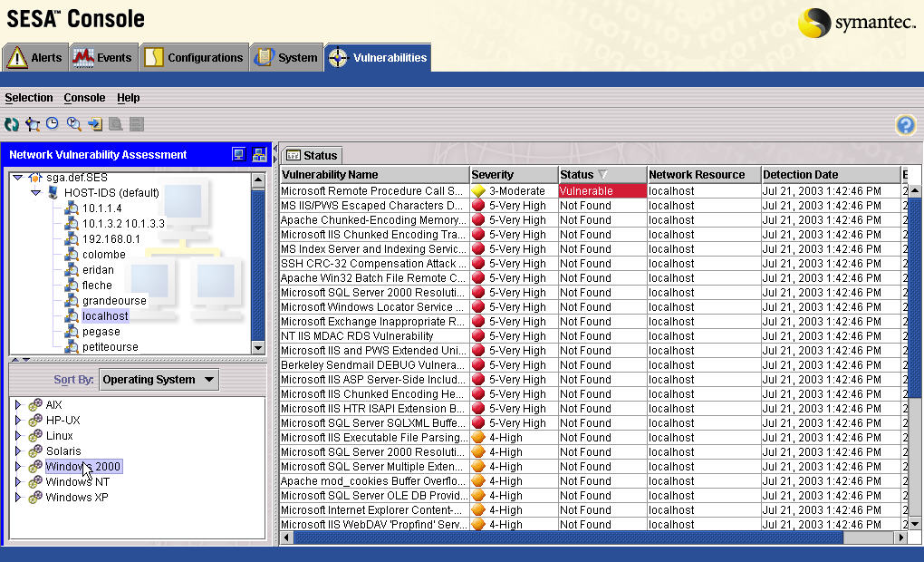The width and height of the screenshot is (924, 562).
Task: Click the single-monitor icon in the Assessment header
Action: click(238, 154)
